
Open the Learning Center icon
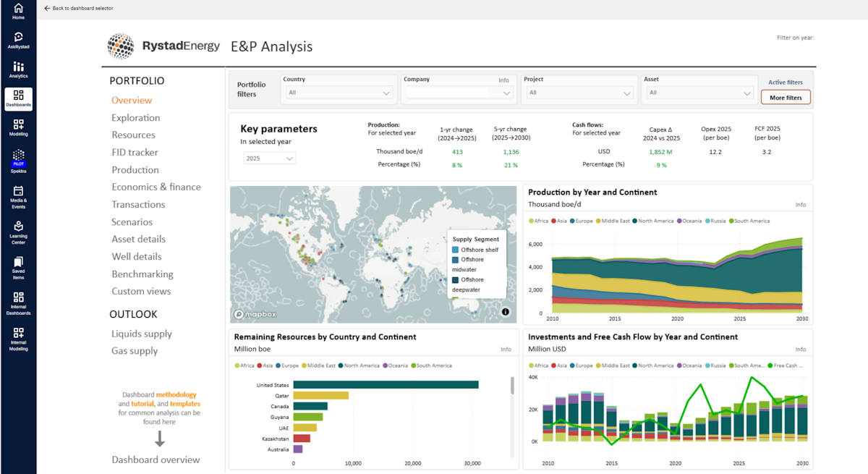pos(18,232)
